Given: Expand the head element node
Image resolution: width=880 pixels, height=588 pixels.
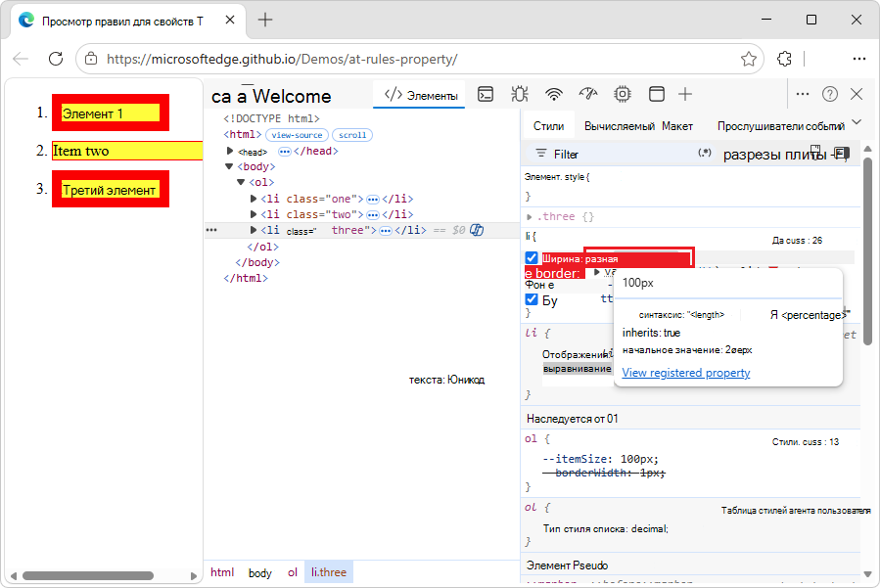Looking at the screenshot, I should pos(229,151).
